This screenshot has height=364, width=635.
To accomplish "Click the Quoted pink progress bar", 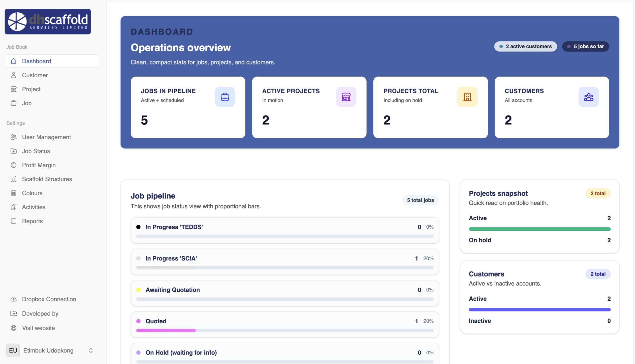I will (166, 331).
